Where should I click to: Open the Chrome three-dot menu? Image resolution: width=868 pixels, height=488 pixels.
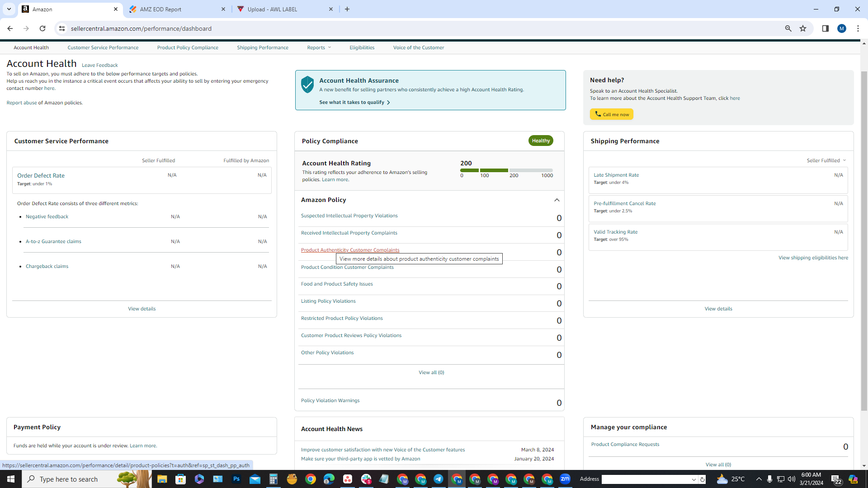pyautogui.click(x=858, y=28)
